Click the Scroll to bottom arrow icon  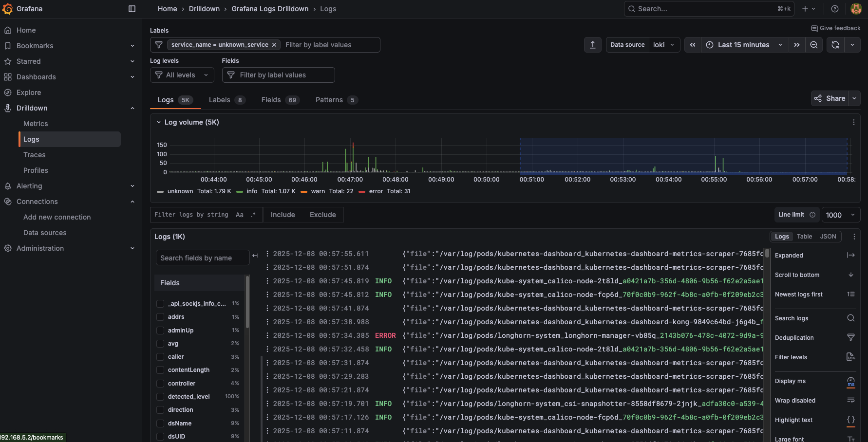click(850, 275)
